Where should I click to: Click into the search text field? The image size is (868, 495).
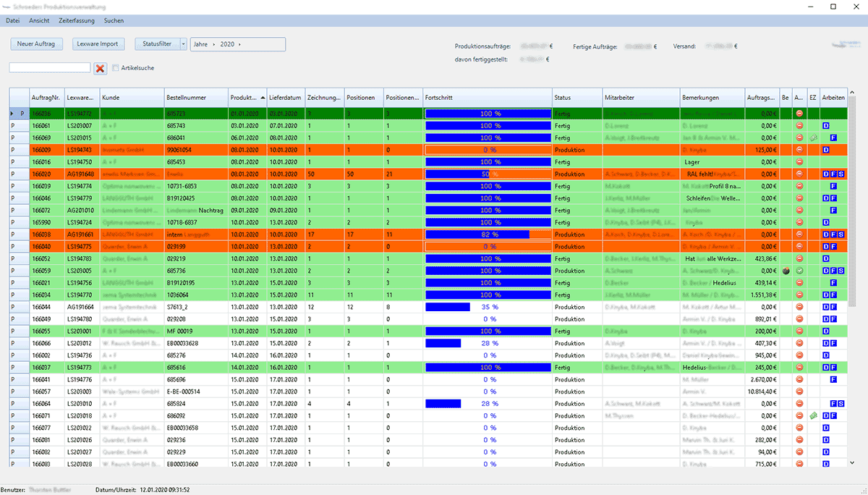coord(50,67)
